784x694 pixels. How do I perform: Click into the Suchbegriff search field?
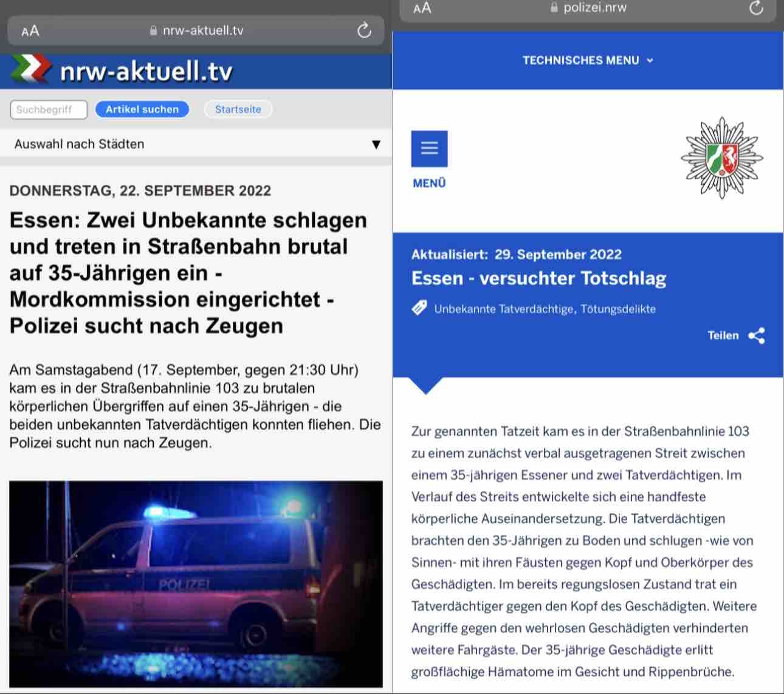click(49, 109)
